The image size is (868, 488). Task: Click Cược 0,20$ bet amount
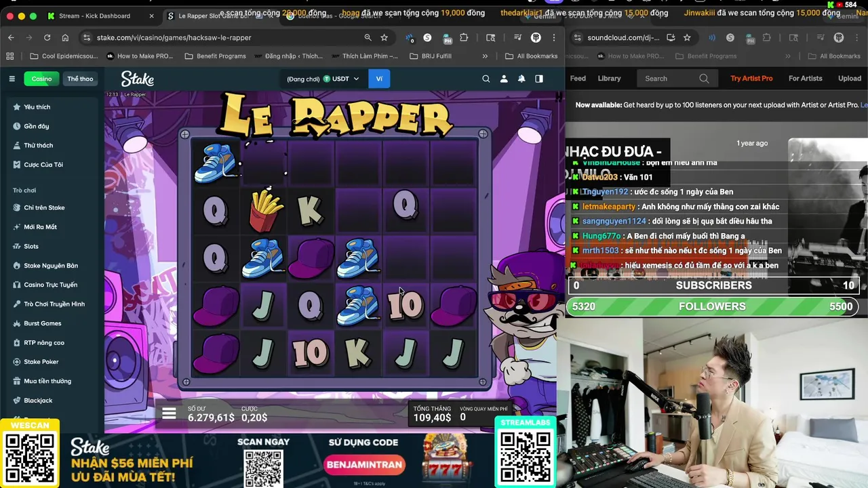point(254,414)
